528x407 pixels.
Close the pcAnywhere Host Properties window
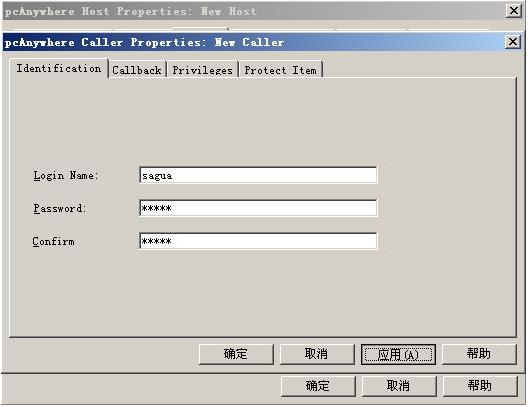pos(514,11)
